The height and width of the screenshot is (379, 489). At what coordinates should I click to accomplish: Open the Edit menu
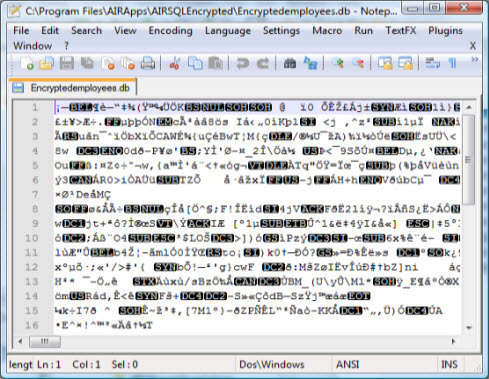(50, 30)
